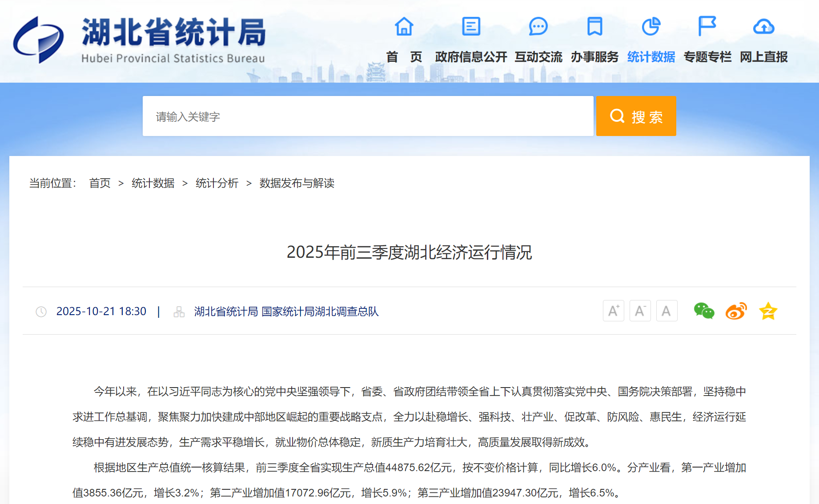Screen dimensions: 819x504
Task: Go to 首页 in breadcrumb
Action: [100, 183]
